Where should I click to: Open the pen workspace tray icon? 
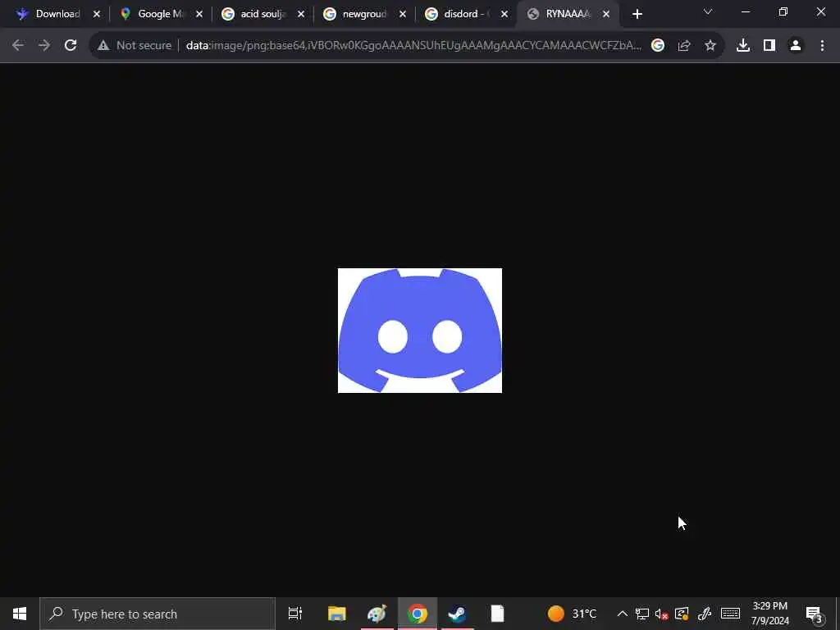coord(705,614)
